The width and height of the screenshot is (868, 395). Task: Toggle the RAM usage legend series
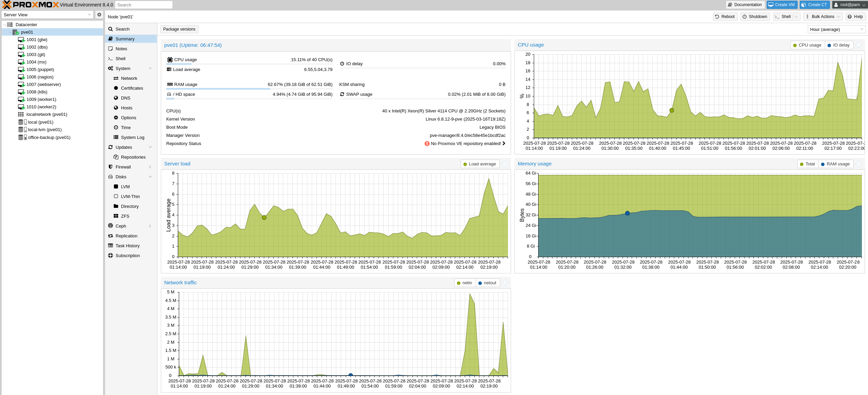pos(835,164)
